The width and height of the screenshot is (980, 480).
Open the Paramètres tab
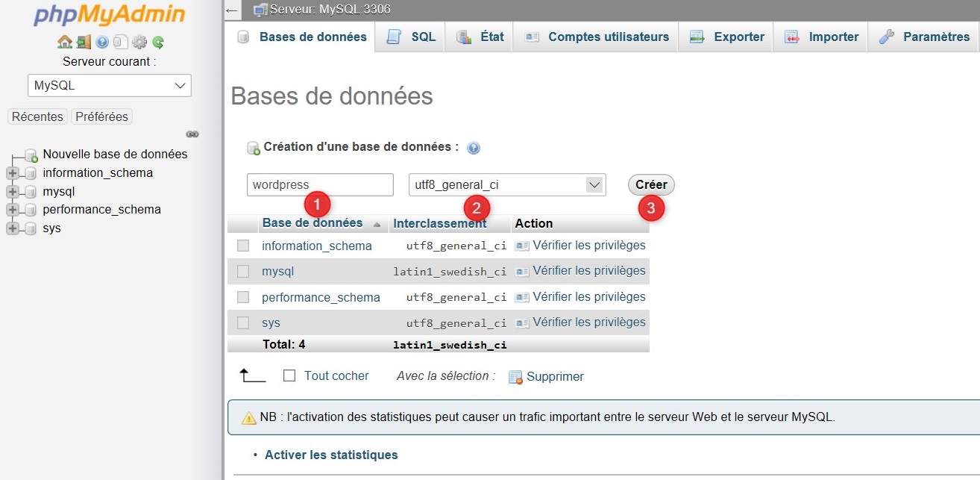923,37
